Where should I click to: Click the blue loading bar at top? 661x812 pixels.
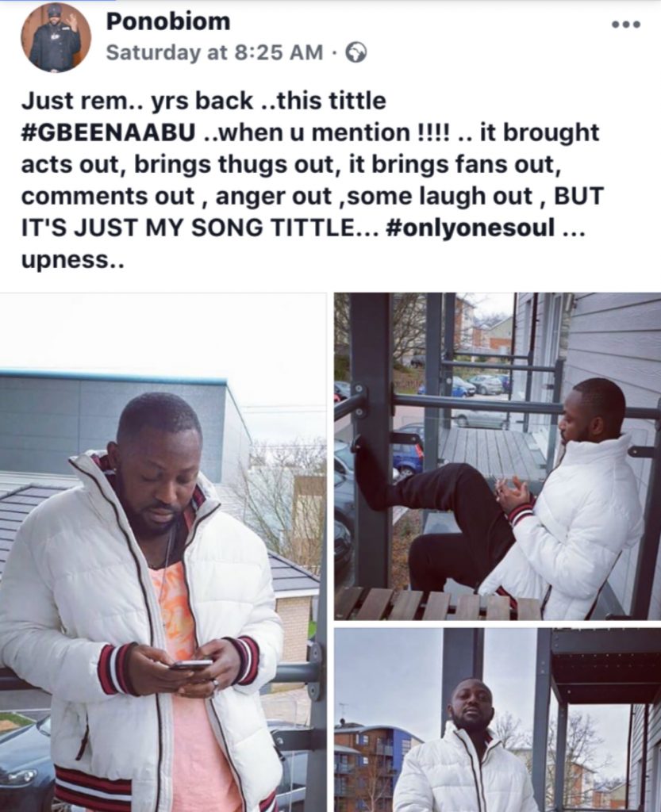pyautogui.click(x=57, y=1)
